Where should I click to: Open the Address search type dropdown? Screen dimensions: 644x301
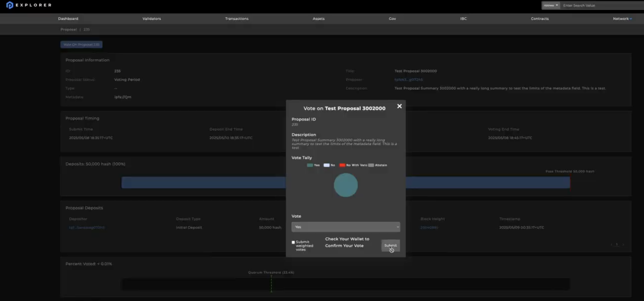point(551,5)
